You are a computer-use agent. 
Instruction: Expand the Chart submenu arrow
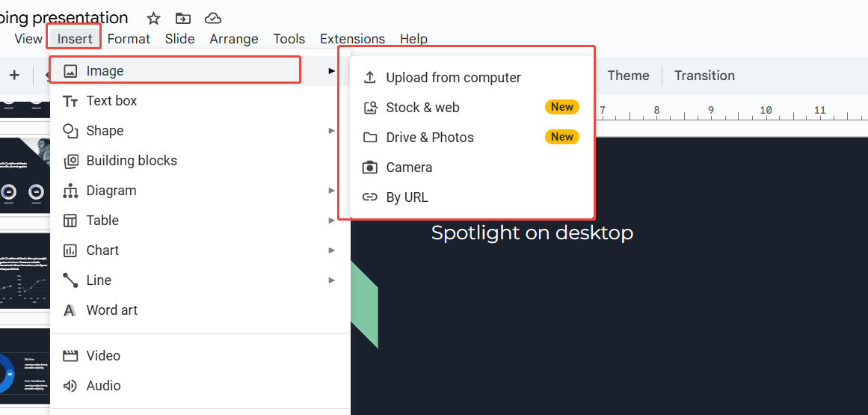pyautogui.click(x=331, y=250)
